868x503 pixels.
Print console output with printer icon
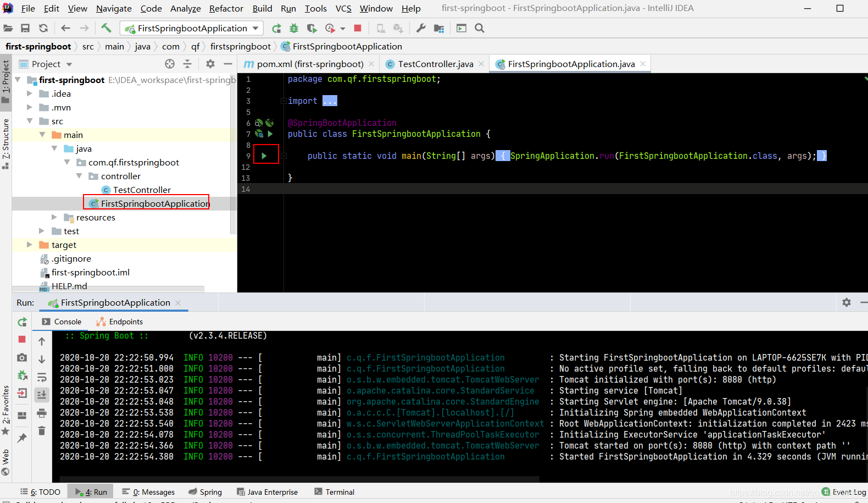42,413
